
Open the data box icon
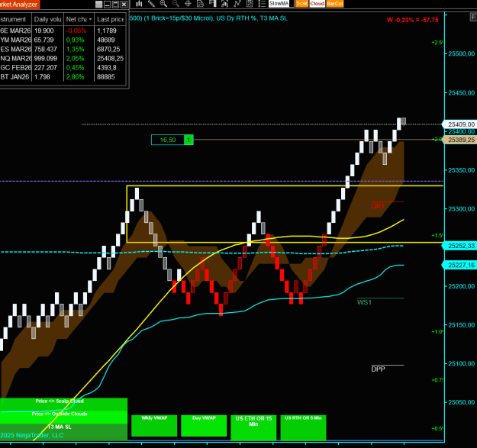point(200,4)
